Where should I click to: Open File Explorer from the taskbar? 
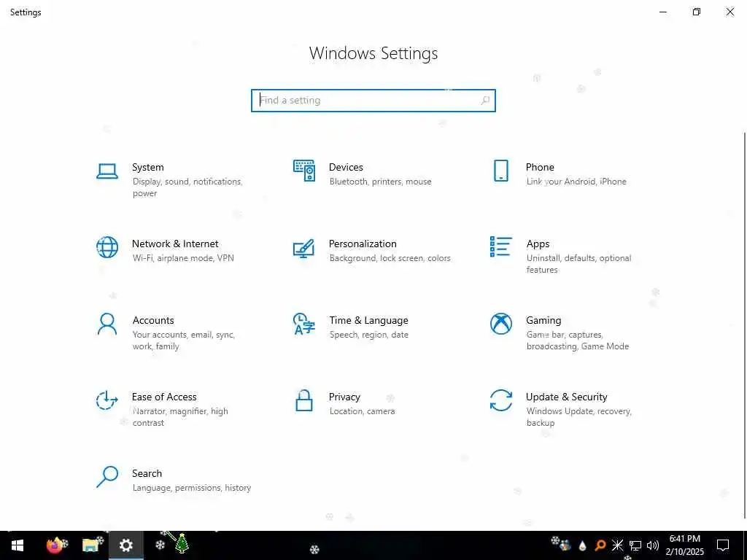pos(90,545)
